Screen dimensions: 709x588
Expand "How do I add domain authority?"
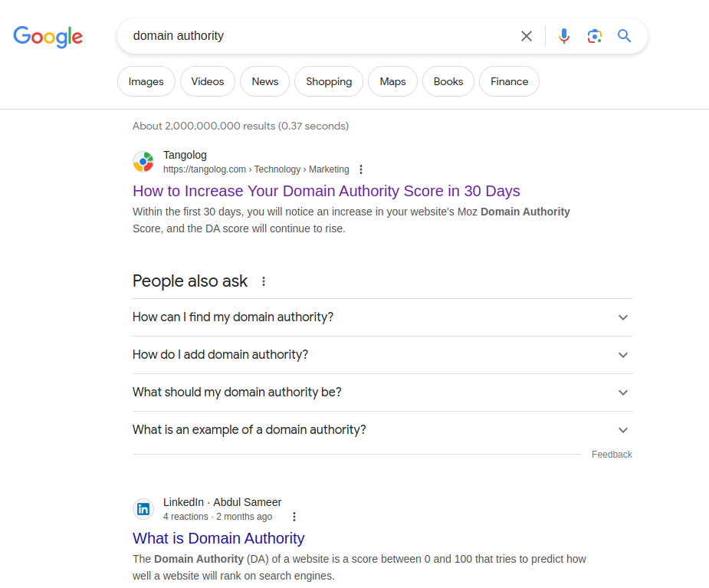pyautogui.click(x=382, y=355)
